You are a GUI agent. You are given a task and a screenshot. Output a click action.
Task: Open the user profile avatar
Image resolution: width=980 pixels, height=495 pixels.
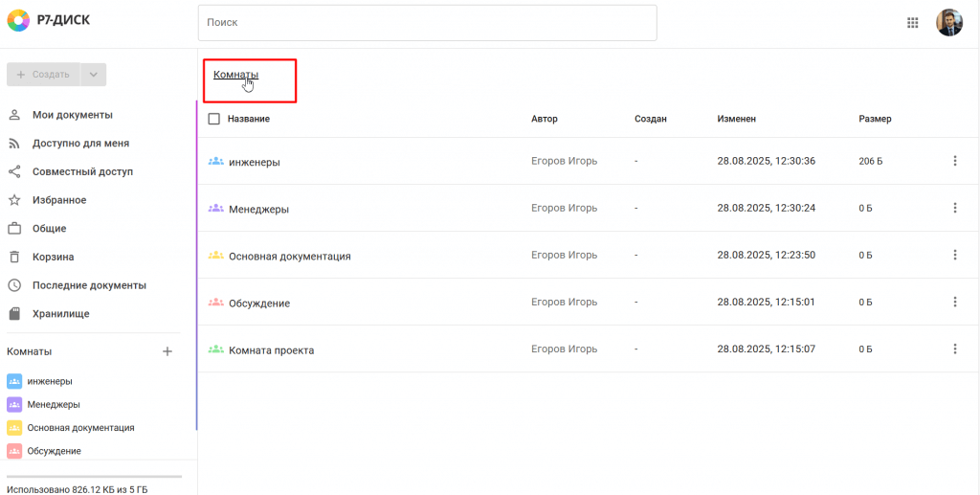click(948, 23)
